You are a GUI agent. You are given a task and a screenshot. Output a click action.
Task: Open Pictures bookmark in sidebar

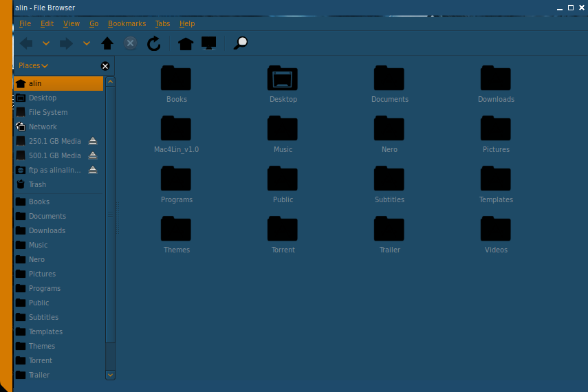click(58, 274)
